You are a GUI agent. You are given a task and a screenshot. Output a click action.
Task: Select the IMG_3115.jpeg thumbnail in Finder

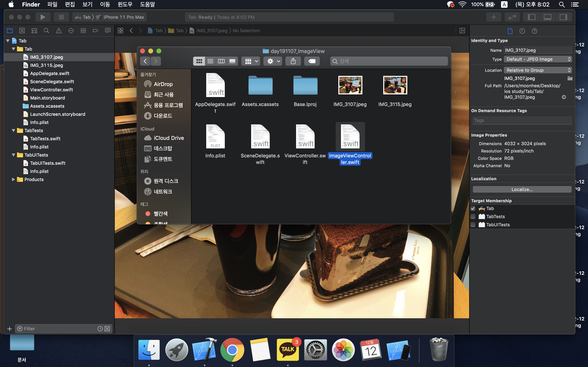395,85
